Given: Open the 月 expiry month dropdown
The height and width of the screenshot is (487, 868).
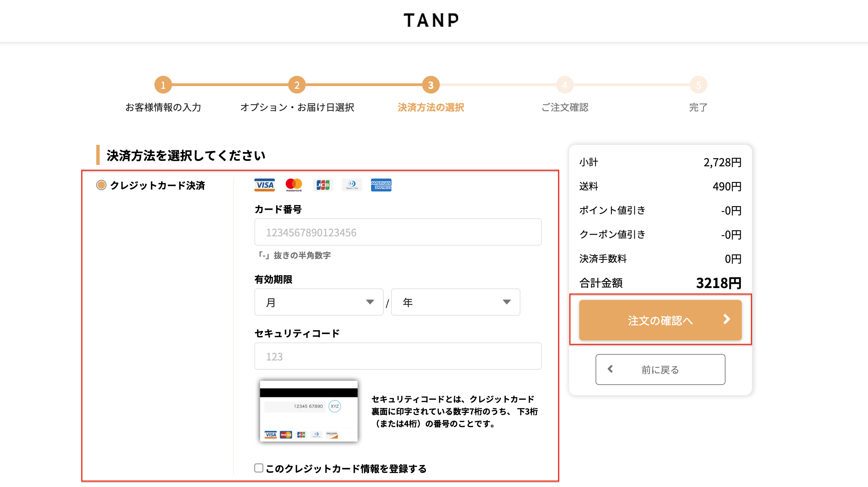Looking at the screenshot, I should (319, 302).
